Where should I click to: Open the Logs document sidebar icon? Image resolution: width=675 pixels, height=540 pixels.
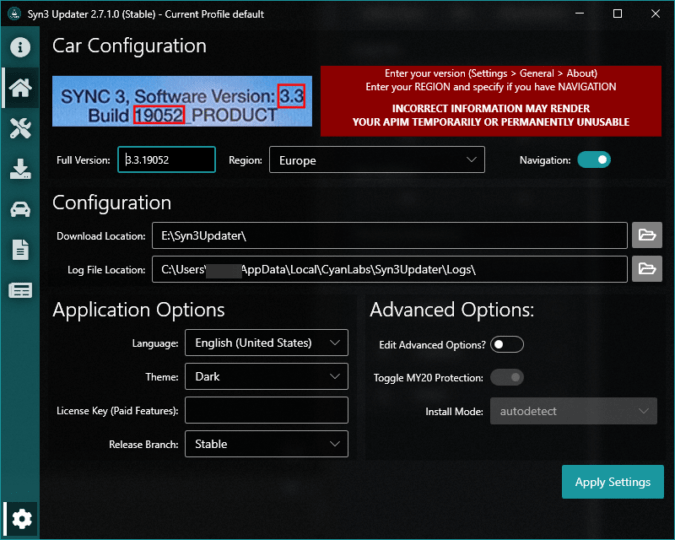point(20,250)
